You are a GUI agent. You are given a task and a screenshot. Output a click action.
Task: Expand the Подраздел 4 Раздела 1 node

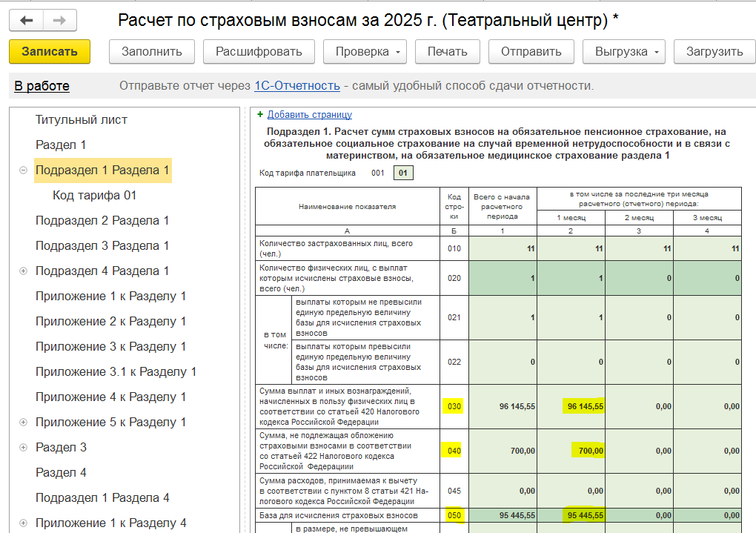(23, 271)
